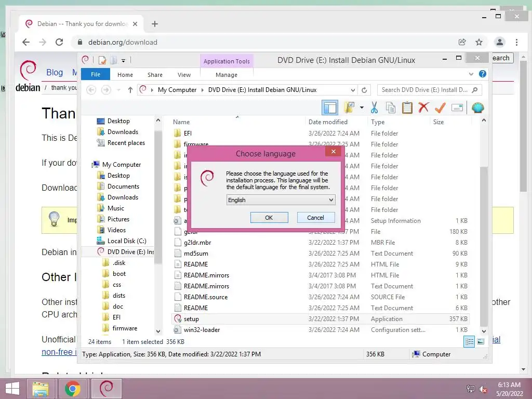
Task: Sort by Type column header
Action: point(378,122)
